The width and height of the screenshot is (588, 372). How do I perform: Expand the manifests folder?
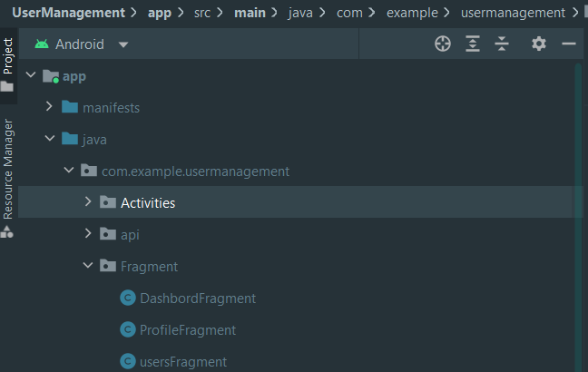point(50,107)
